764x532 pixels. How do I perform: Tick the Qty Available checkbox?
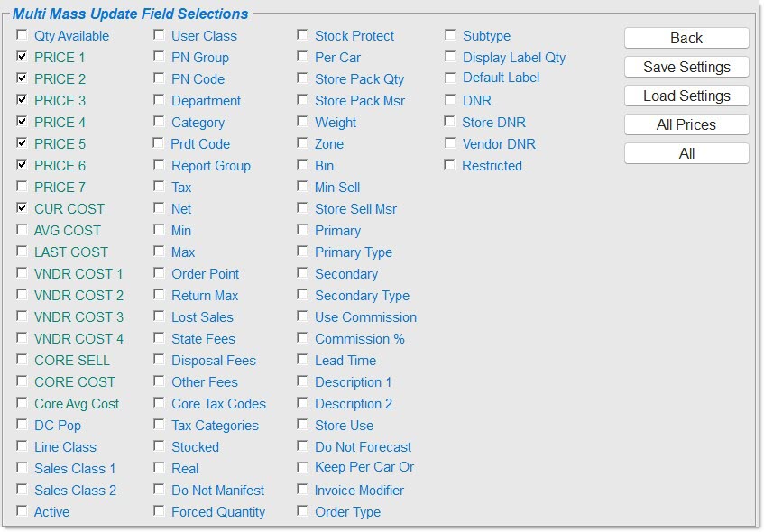(22, 35)
